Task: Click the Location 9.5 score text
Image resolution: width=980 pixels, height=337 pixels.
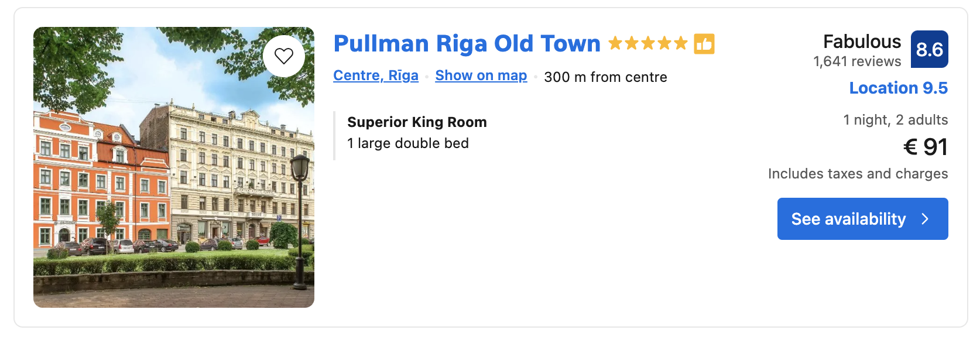Action: tap(898, 88)
